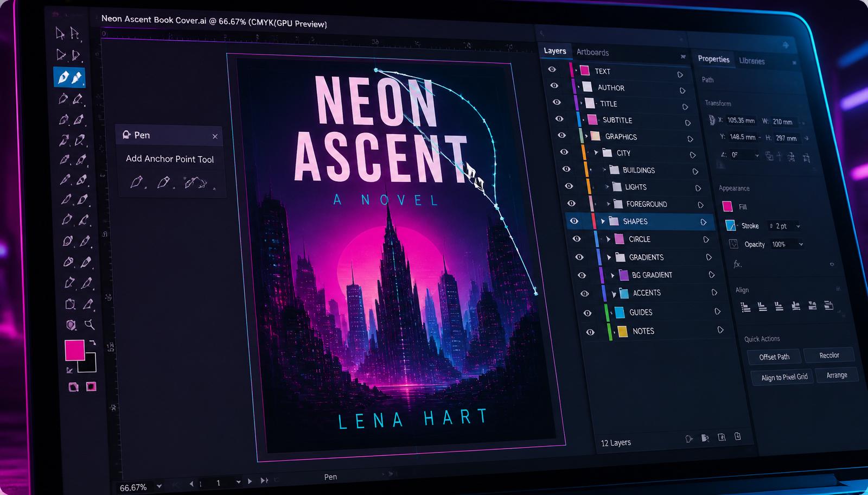
Task: Go to previous artboard arrow in status bar
Action: click(192, 483)
